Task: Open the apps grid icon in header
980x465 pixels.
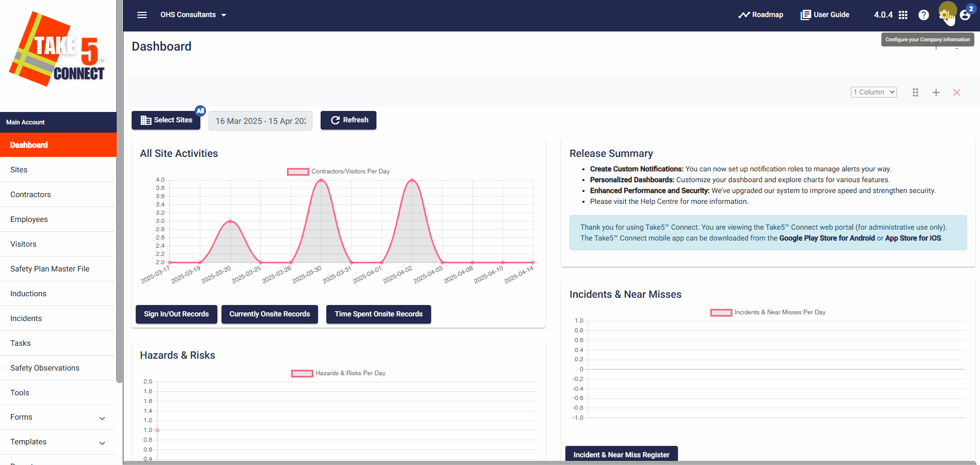Action: (x=903, y=15)
